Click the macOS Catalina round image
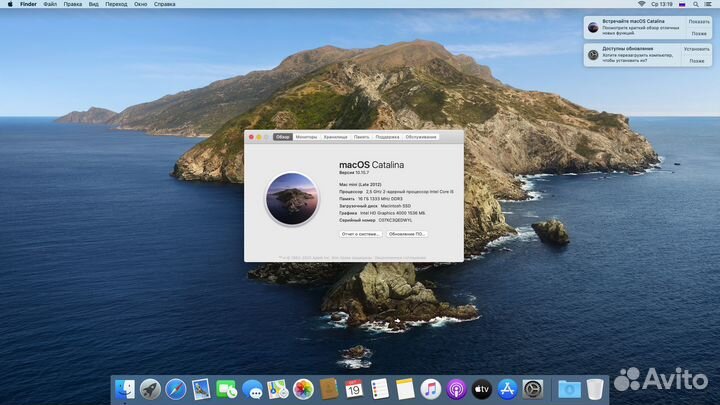The height and width of the screenshot is (405, 720). (292, 198)
